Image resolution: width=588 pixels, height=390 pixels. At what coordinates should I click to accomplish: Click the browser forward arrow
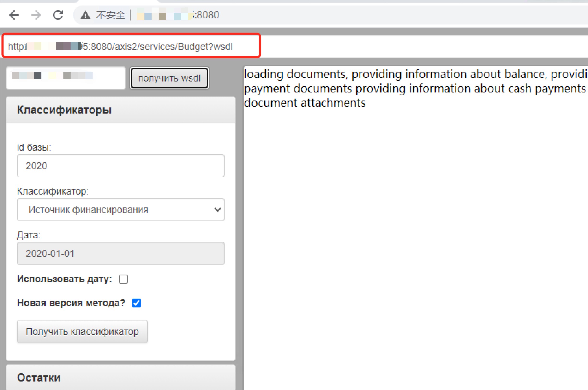point(36,15)
